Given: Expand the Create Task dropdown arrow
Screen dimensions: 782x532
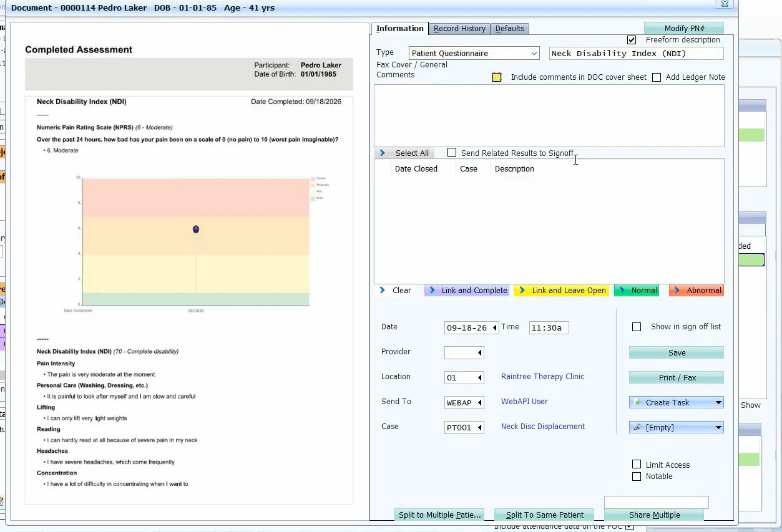Looking at the screenshot, I should (x=718, y=403).
